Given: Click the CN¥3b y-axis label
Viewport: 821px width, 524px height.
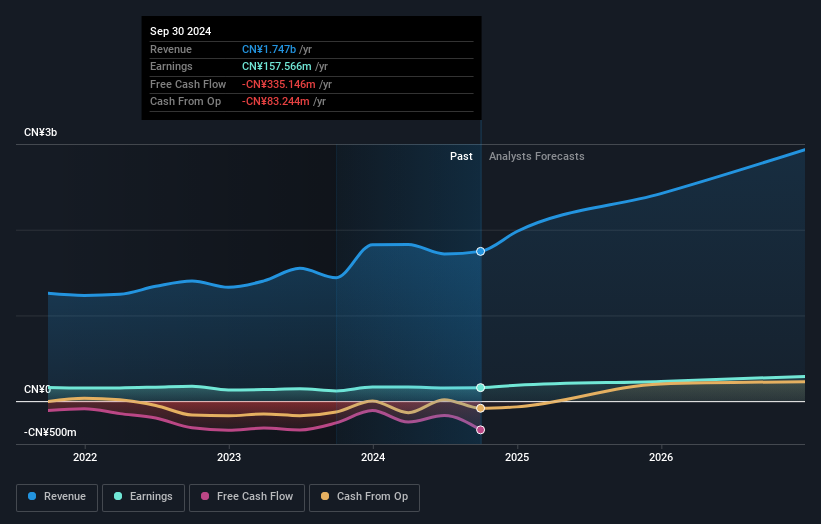Looking at the screenshot, I should [x=40, y=132].
